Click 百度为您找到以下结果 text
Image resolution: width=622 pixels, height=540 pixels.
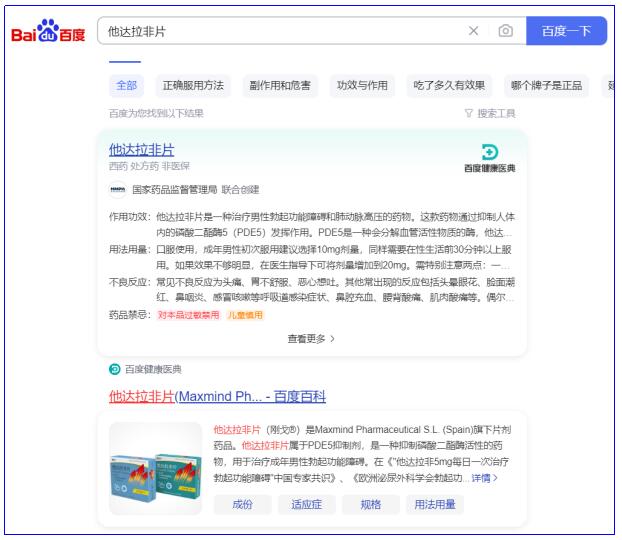(x=156, y=113)
